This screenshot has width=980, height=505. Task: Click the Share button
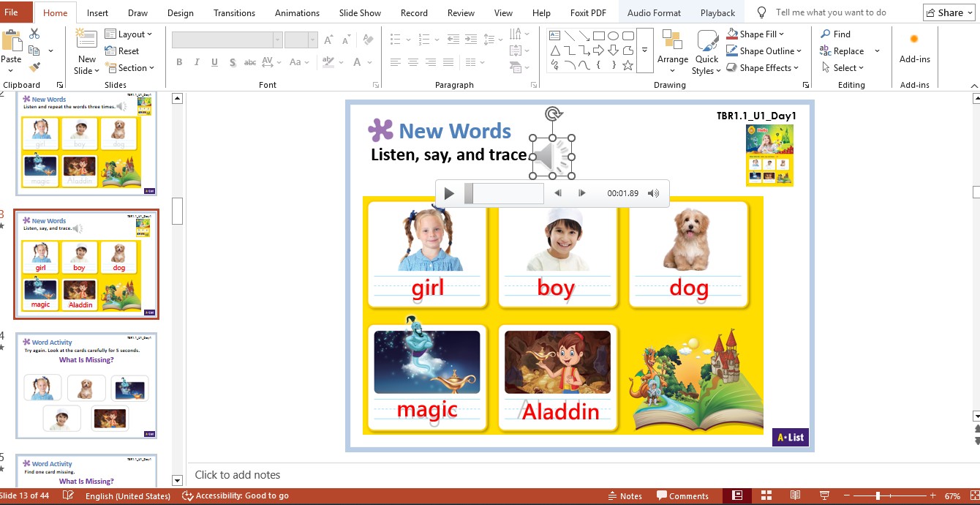(x=949, y=12)
